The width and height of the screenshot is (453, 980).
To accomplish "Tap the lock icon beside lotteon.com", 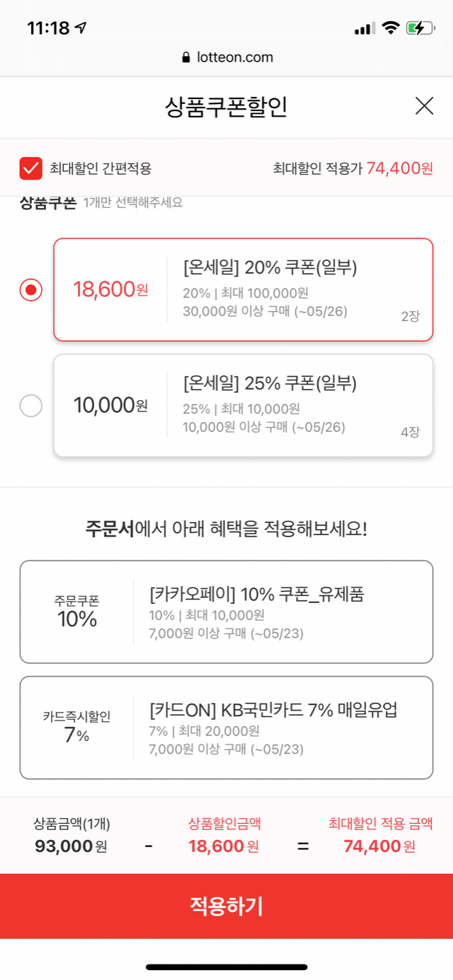I will 187,57.
